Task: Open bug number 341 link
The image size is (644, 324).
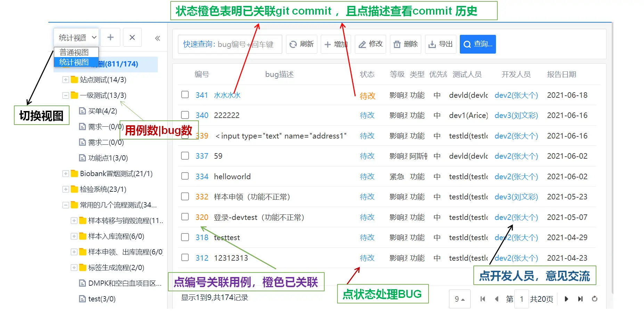Action: (x=202, y=95)
